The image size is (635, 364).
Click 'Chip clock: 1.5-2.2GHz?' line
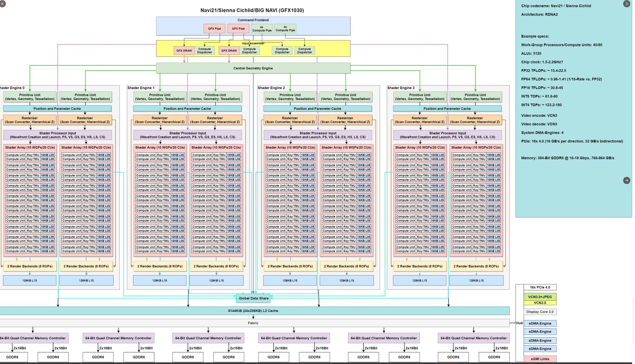pyautogui.click(x=542, y=62)
